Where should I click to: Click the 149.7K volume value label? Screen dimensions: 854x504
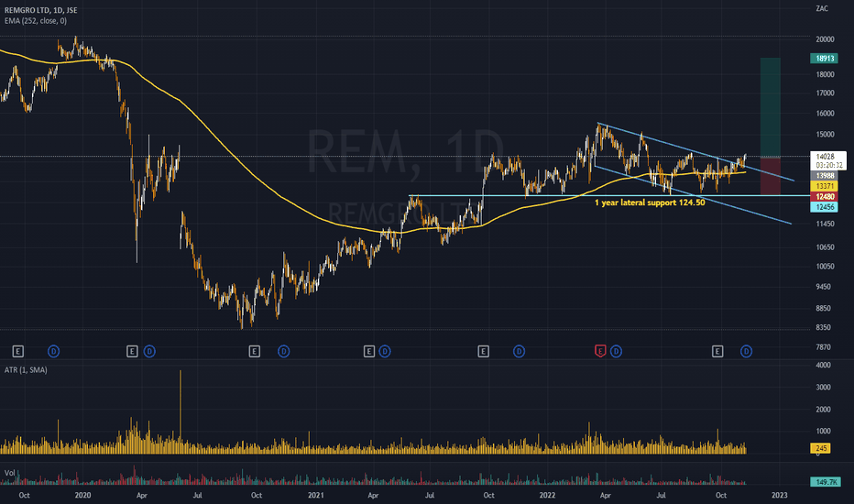[825, 482]
